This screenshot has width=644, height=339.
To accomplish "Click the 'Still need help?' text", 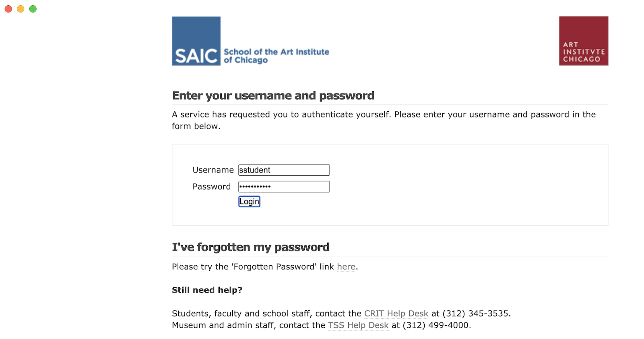I will click(x=207, y=290).
